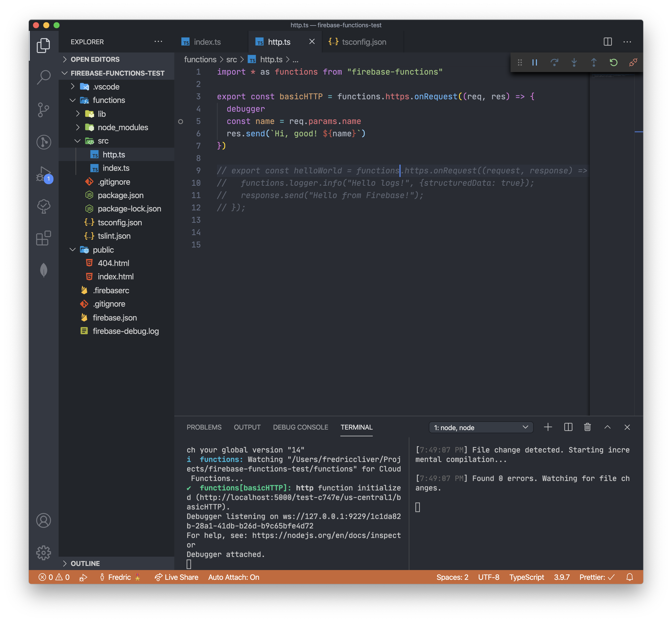Pause the running debug session
Image resolution: width=672 pixels, height=622 pixels.
[x=534, y=62]
